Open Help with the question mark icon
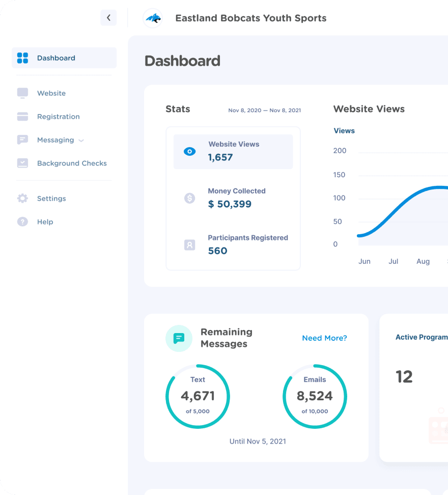 pos(22,222)
